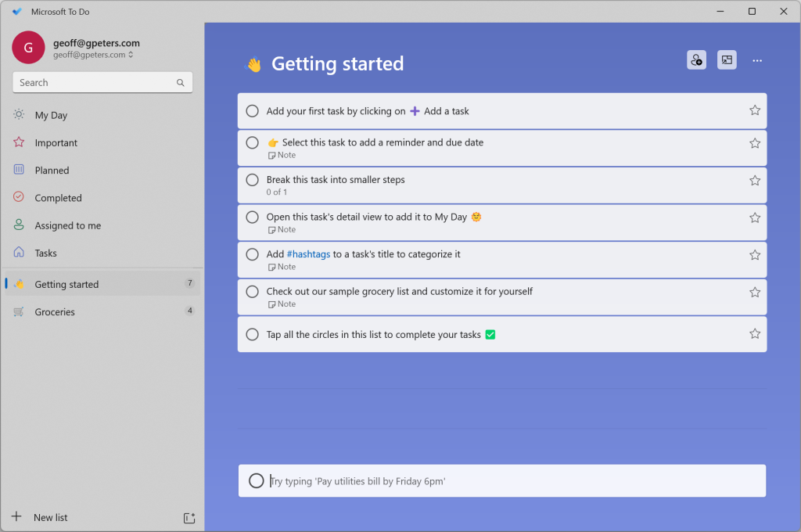Mark 'Add your first task' as important
801x532 pixels.
[755, 110]
